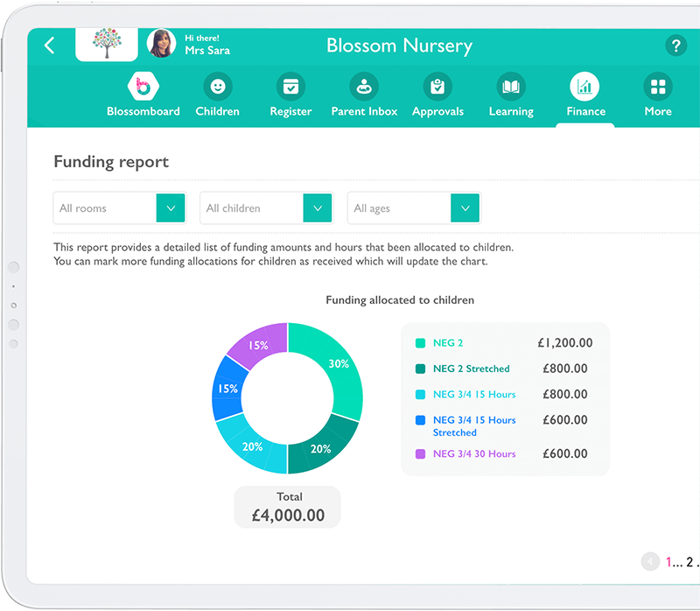
Task: Switch to the Approvals tab label
Action: pyautogui.click(x=438, y=112)
